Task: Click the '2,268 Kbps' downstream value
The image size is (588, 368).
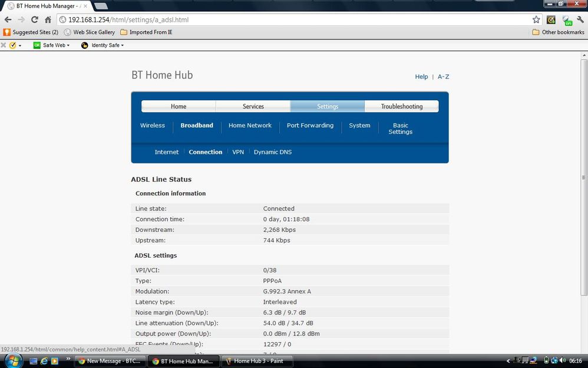Action: point(279,229)
